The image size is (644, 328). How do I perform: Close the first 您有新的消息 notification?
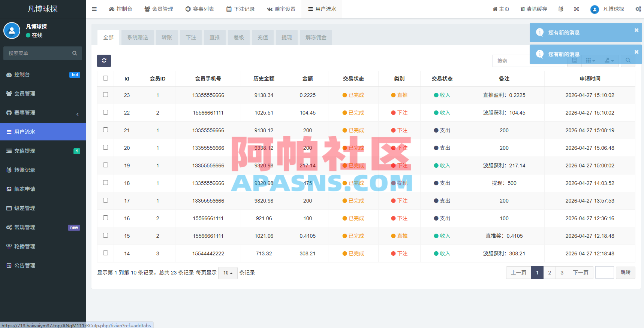click(637, 30)
